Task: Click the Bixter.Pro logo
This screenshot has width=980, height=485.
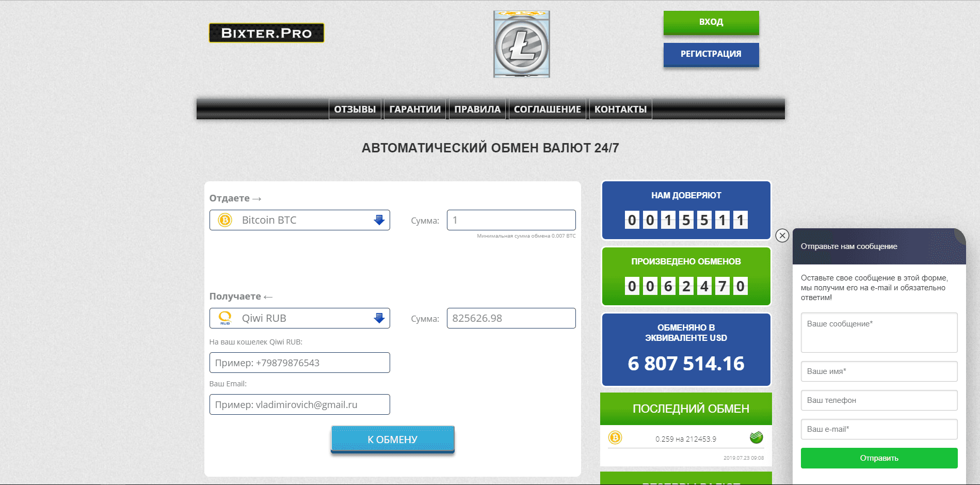Action: tap(266, 33)
